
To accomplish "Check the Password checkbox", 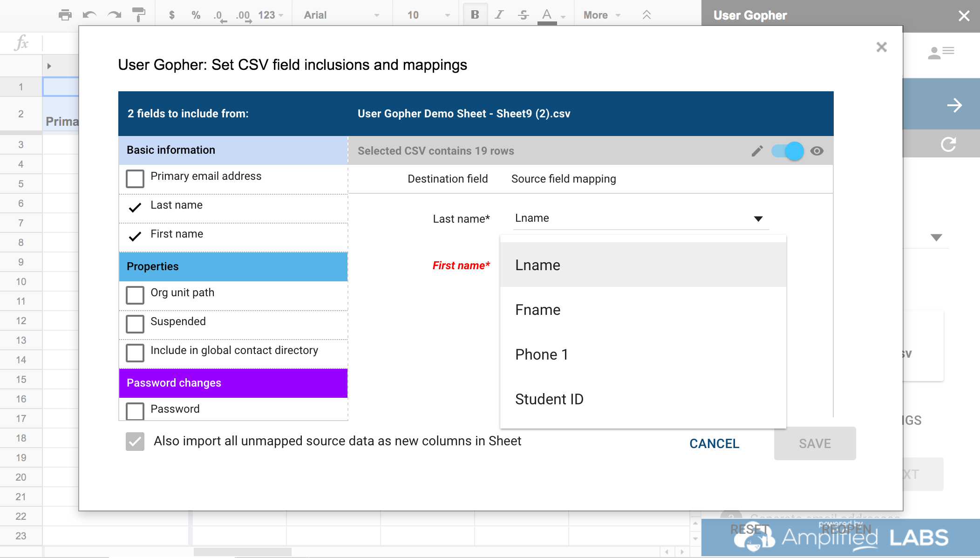I will point(135,411).
